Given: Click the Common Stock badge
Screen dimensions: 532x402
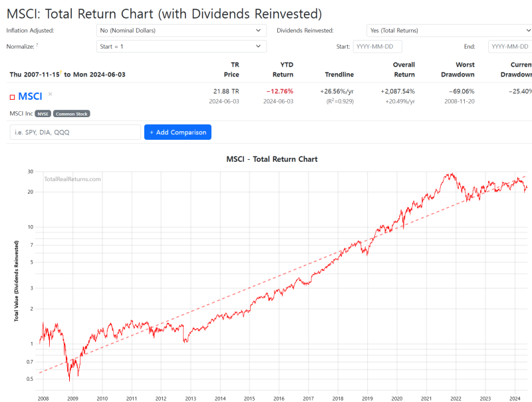Looking at the screenshot, I should (x=72, y=114).
